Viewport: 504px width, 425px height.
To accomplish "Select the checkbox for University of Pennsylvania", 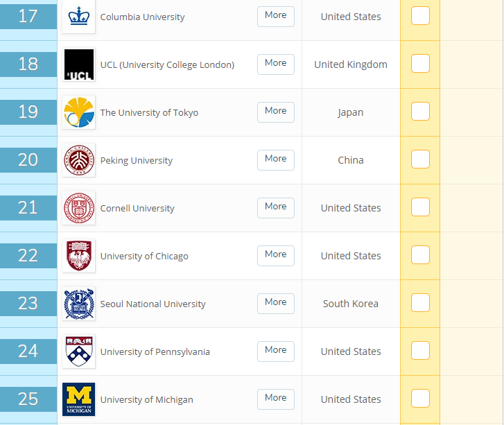I will tap(420, 351).
